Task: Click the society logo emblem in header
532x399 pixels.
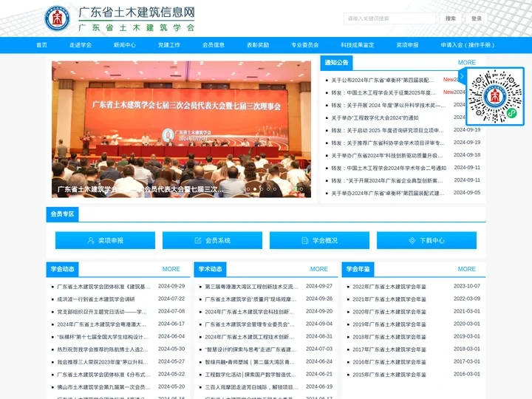Action: pos(57,18)
